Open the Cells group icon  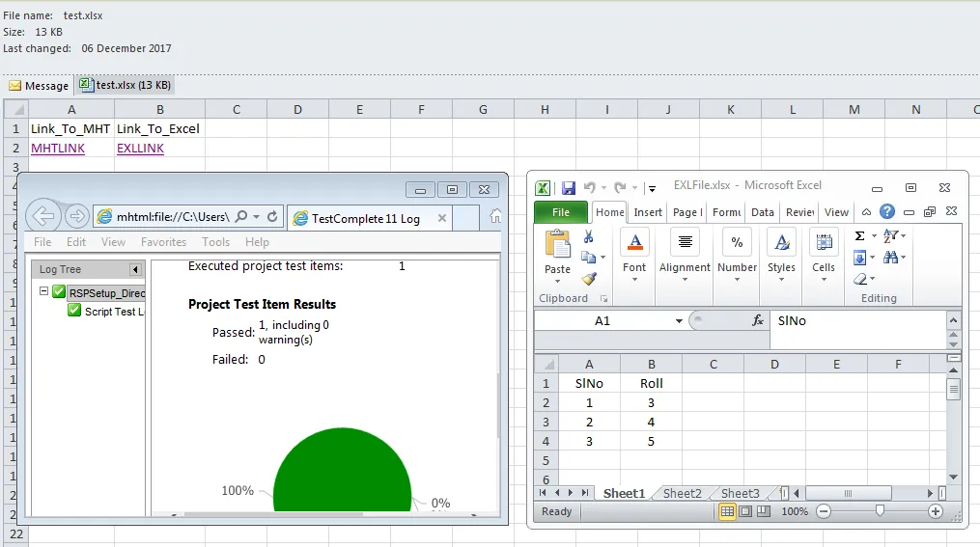[824, 242]
